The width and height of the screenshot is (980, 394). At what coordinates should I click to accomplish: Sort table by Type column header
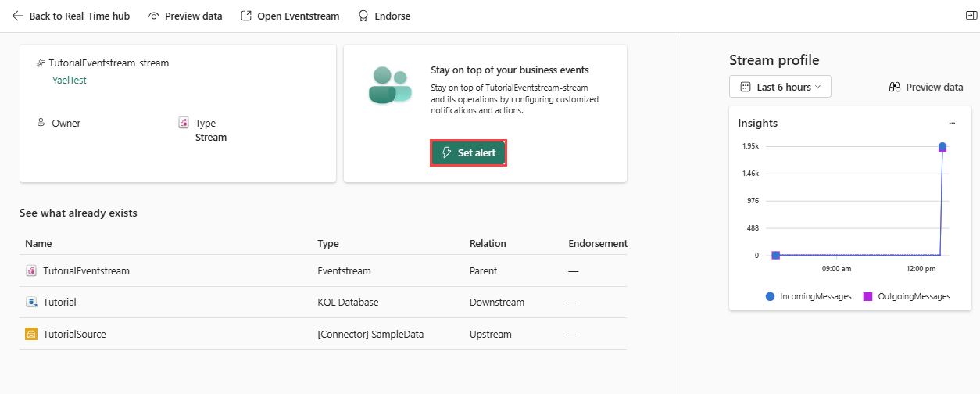(x=328, y=244)
